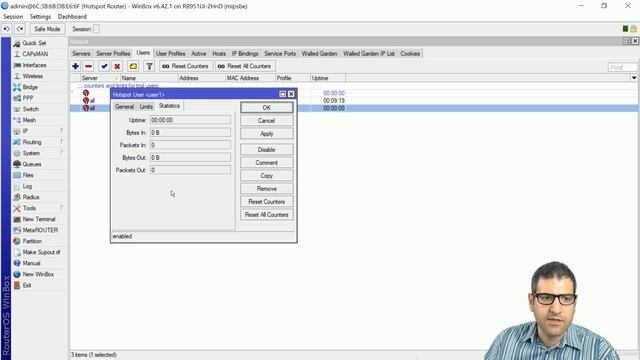
Task: Select row with uptime 00:09:19
Action: 354,100
